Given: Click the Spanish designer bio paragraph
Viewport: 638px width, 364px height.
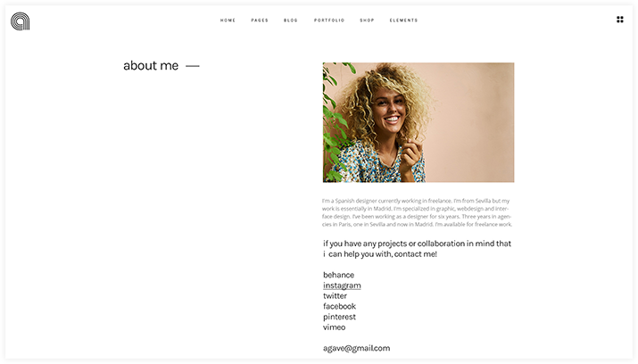Looking at the screenshot, I should coord(417,212).
